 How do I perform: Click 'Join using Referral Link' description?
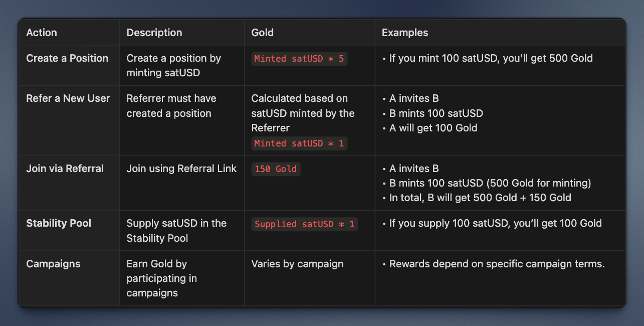[181, 169]
